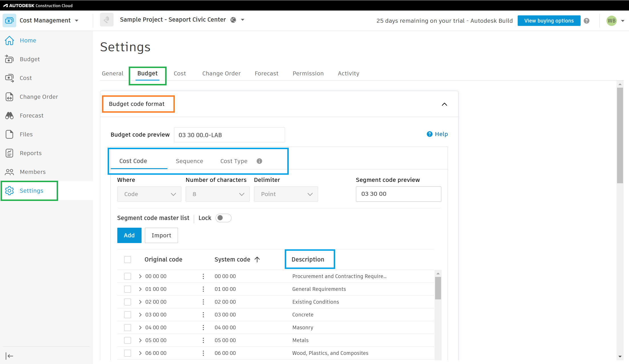
Task: Open row menu for 04 00 00
Action: click(203, 328)
